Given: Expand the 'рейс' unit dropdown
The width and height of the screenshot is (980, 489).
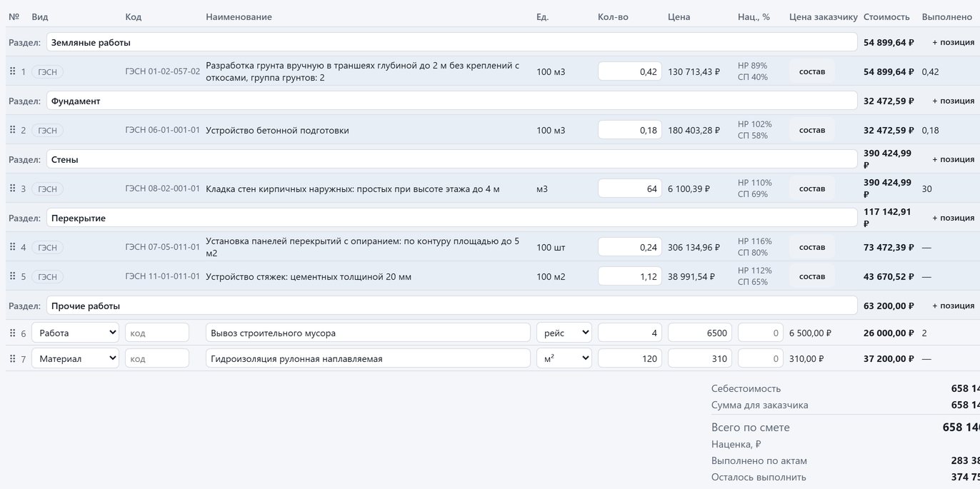Looking at the screenshot, I should pos(564,333).
